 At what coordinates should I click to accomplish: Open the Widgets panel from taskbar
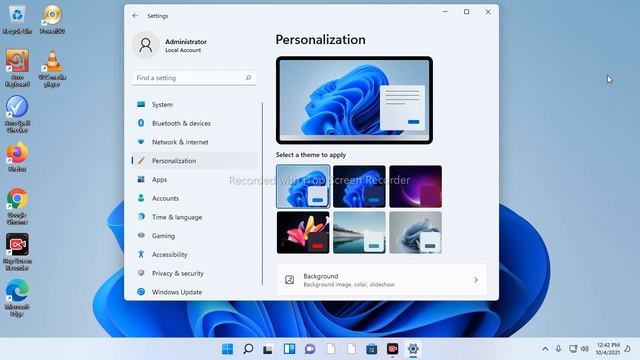tap(289, 349)
